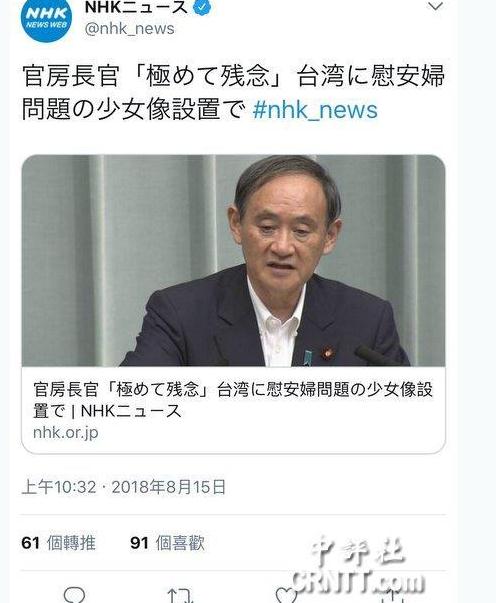Open the press conference photo in the link card
This screenshot has height=603, width=496.
[233, 260]
